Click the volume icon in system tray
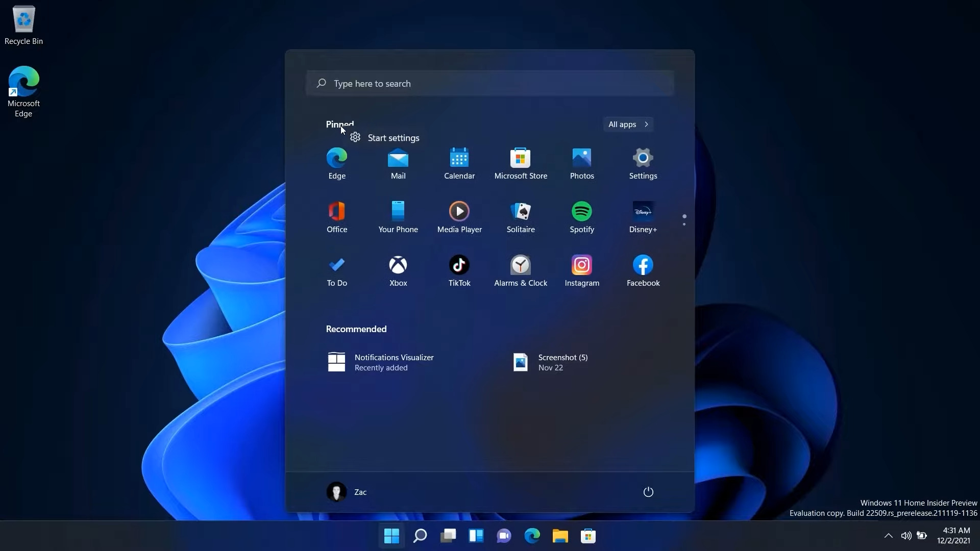Viewport: 980px width, 551px height. point(906,536)
